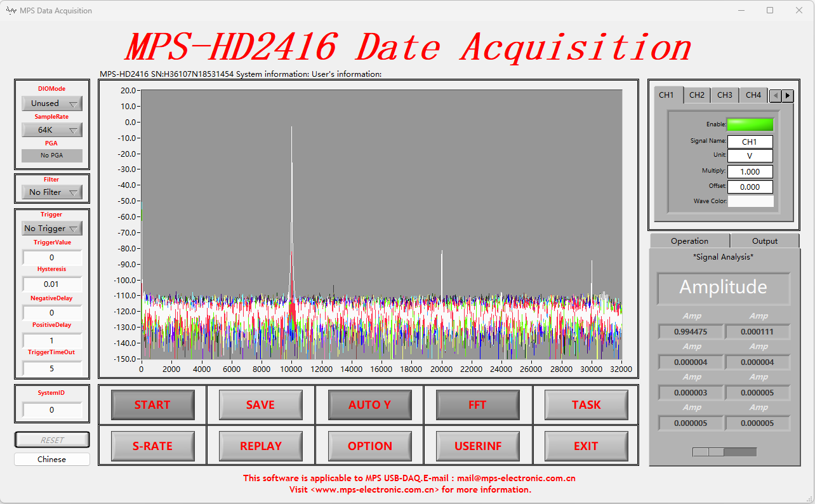Click the slider below the amplitude readouts

(x=724, y=452)
